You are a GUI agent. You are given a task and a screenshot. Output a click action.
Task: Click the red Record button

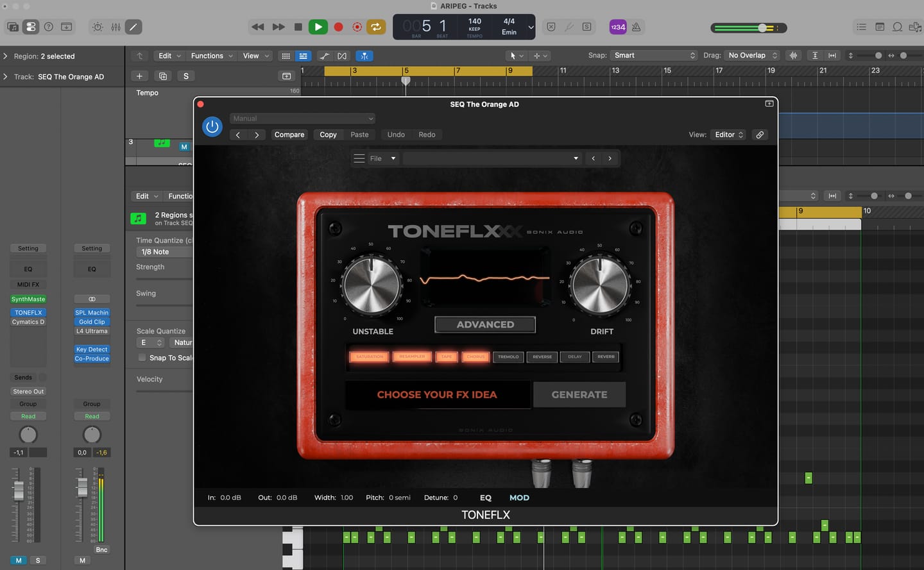coord(338,27)
